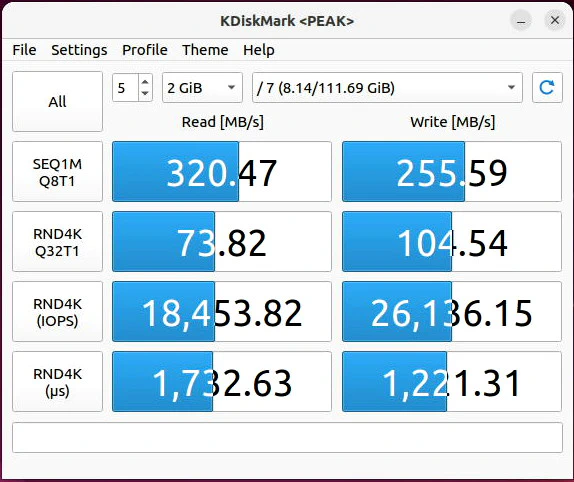Click the RND4K (IOPS) button

pos(57,311)
